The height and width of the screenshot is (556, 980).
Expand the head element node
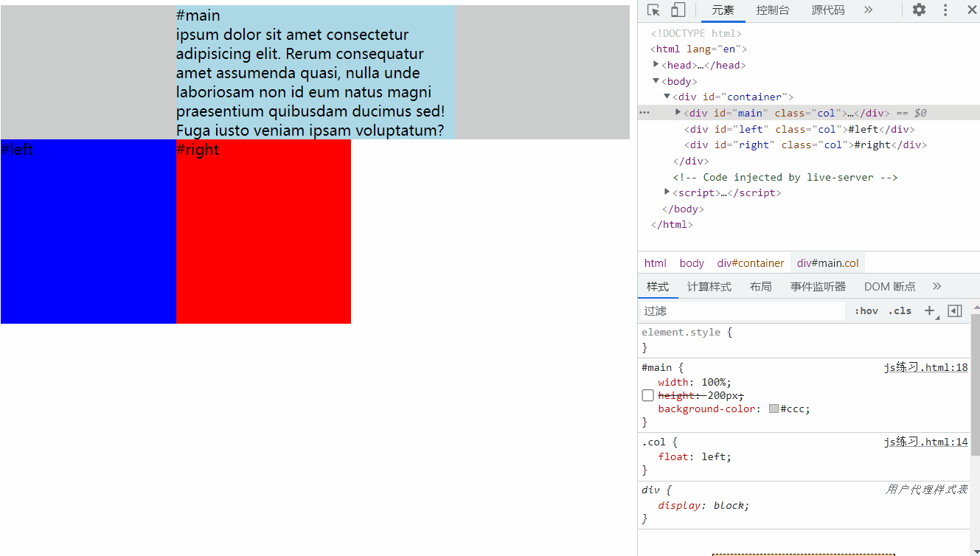click(x=656, y=65)
